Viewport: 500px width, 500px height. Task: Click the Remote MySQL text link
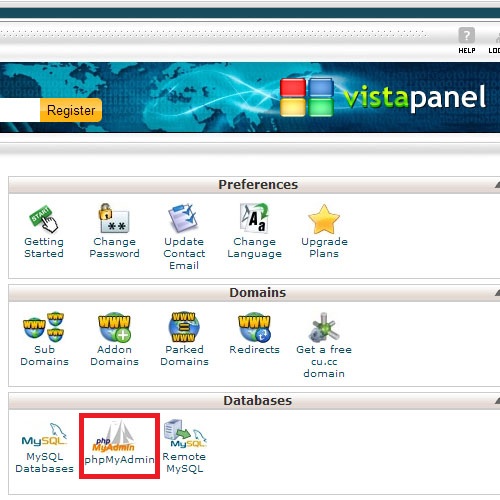click(x=184, y=463)
